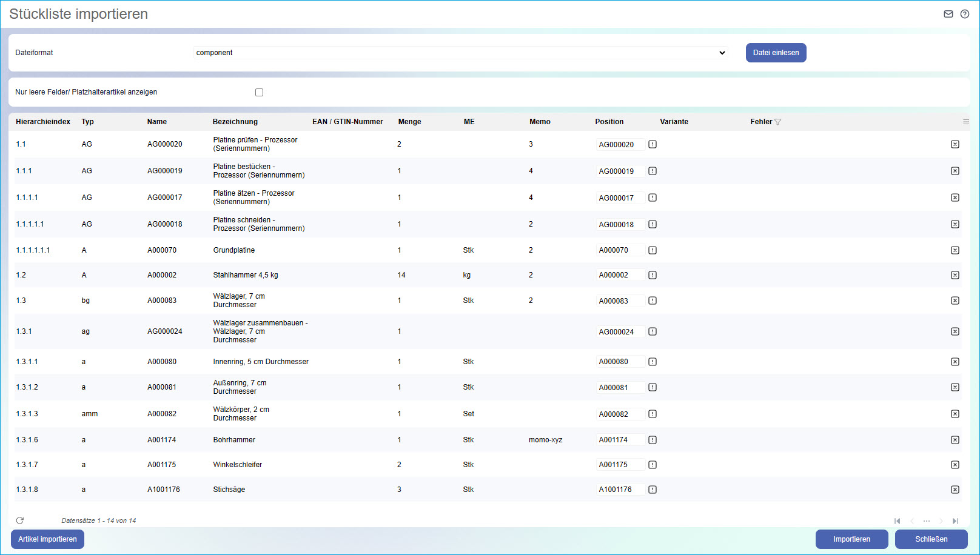The image size is (980, 555).
Task: Remove the row 1.1.1 AG000019
Action: click(x=955, y=171)
